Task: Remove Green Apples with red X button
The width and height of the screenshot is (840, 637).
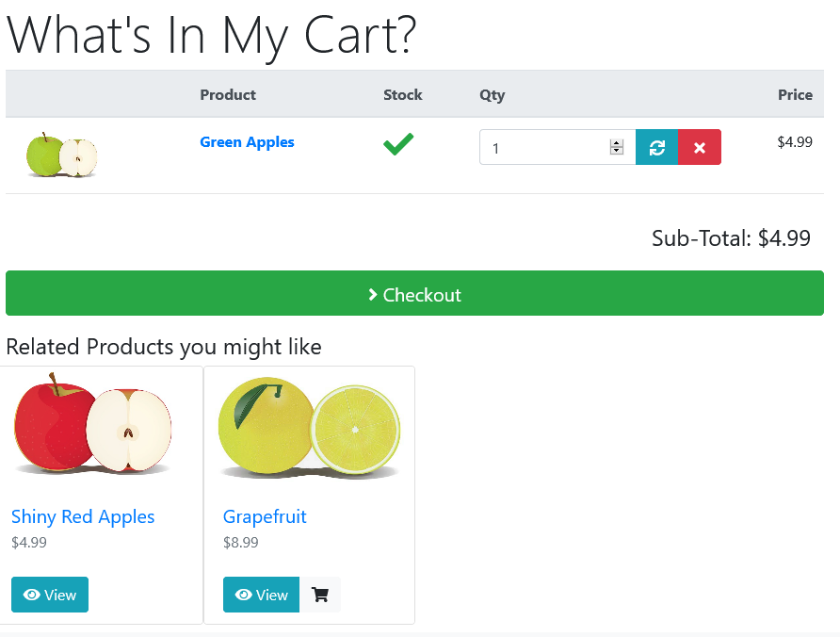Action: [x=700, y=147]
